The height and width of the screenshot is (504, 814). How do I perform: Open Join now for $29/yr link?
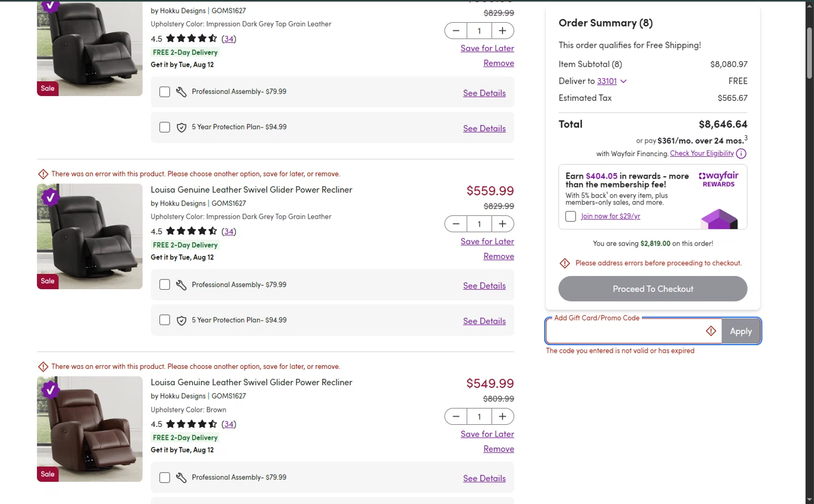(610, 216)
